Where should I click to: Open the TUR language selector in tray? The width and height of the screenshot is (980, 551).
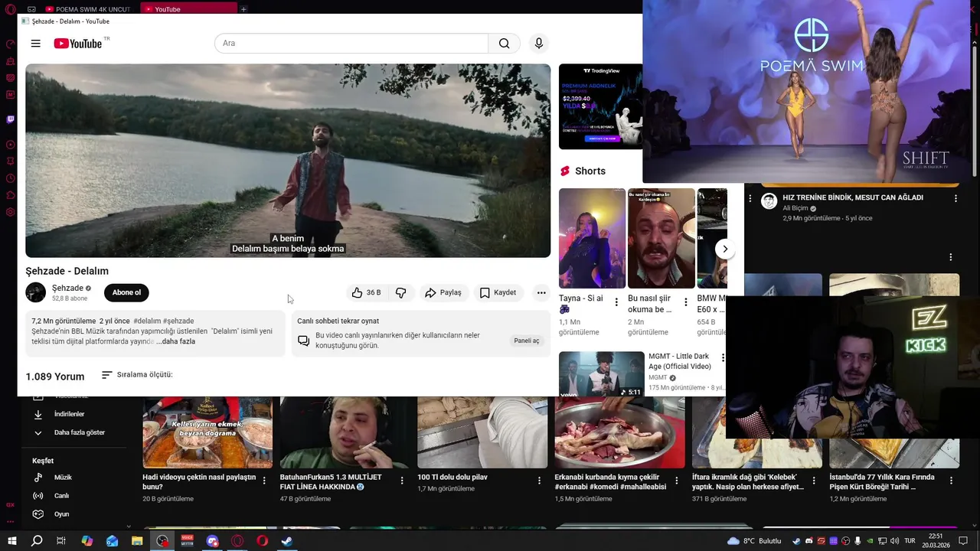pyautogui.click(x=910, y=541)
